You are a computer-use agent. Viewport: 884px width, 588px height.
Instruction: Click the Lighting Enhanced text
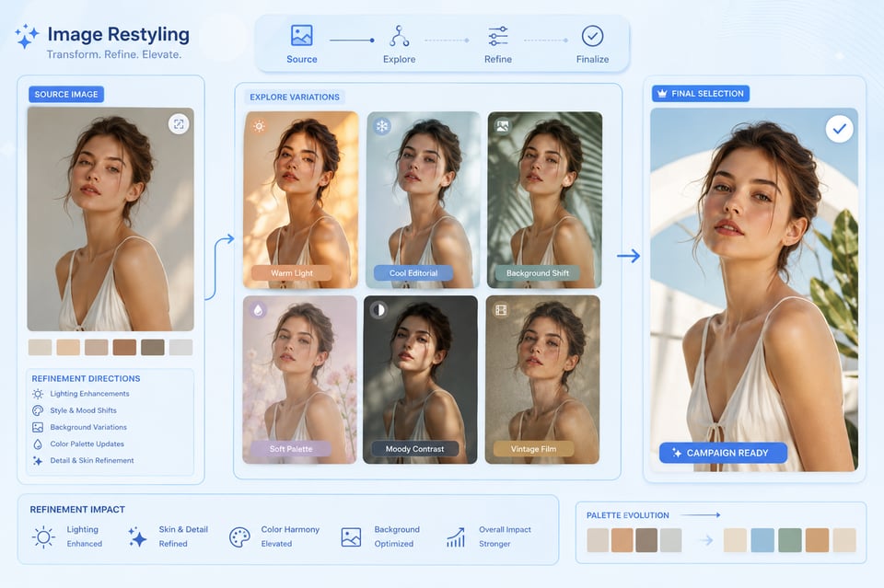tap(84, 536)
